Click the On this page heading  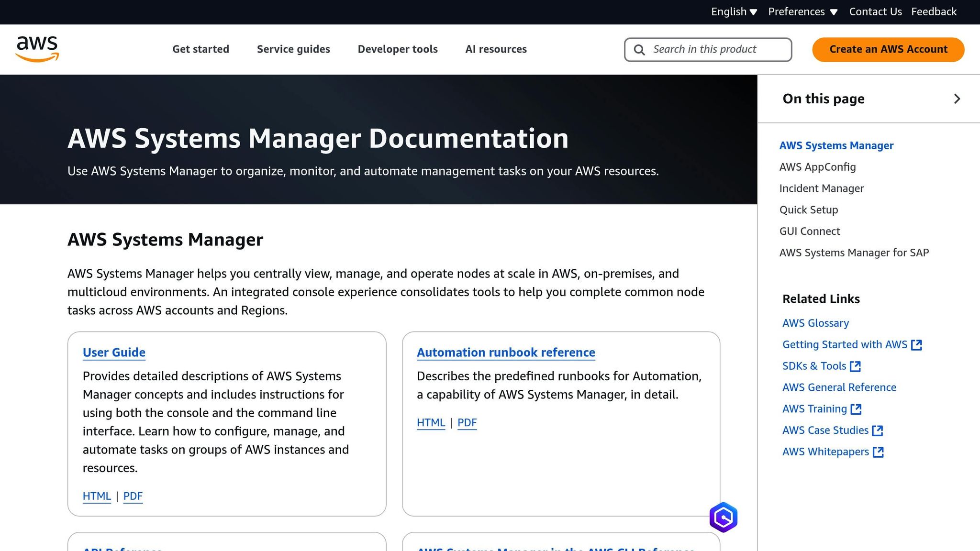click(x=823, y=99)
